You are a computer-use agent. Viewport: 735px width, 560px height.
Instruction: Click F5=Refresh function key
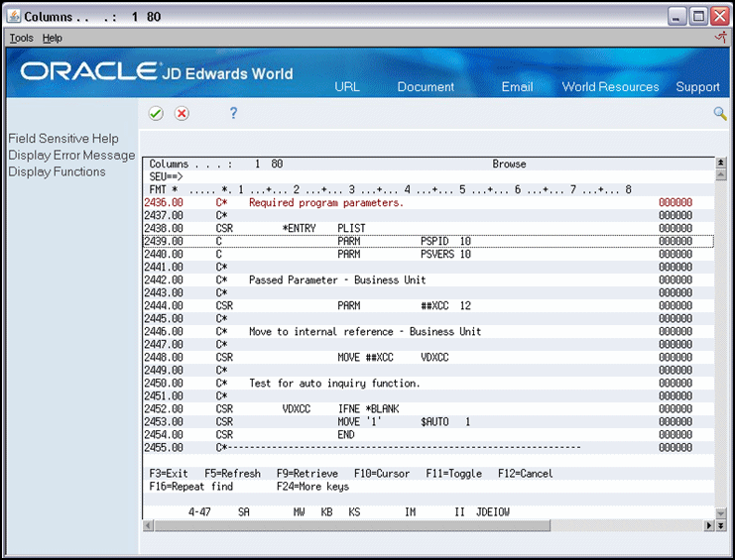pyautogui.click(x=232, y=474)
